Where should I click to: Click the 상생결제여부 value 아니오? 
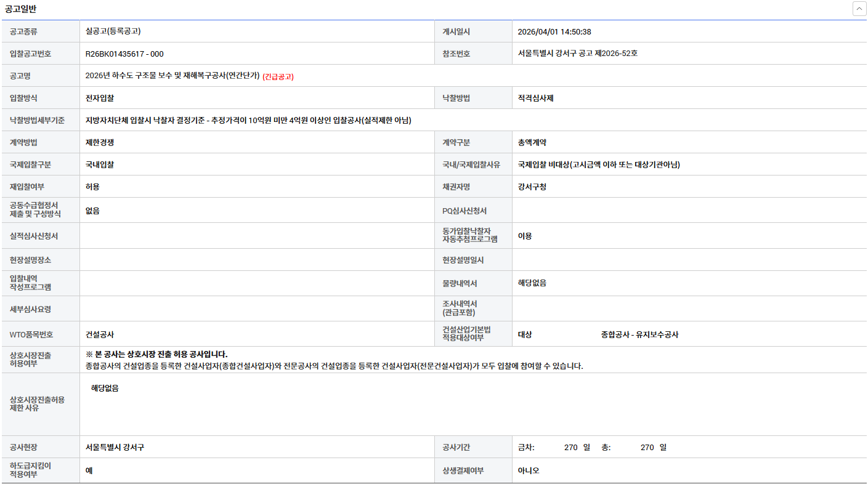coord(528,470)
